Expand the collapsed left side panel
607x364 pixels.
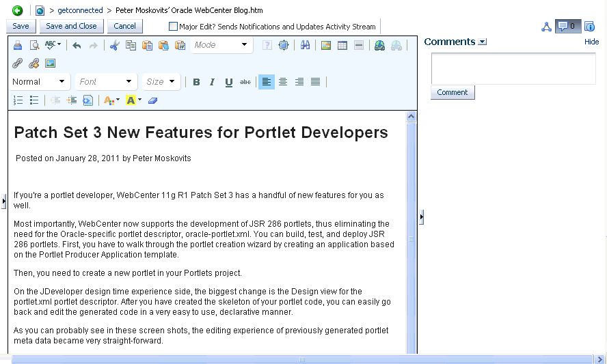point(3,201)
